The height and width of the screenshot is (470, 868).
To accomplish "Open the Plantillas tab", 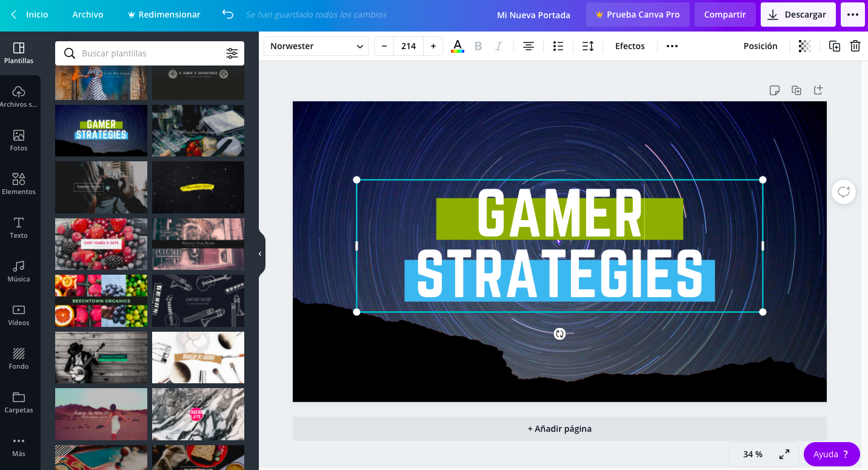I will (x=19, y=53).
